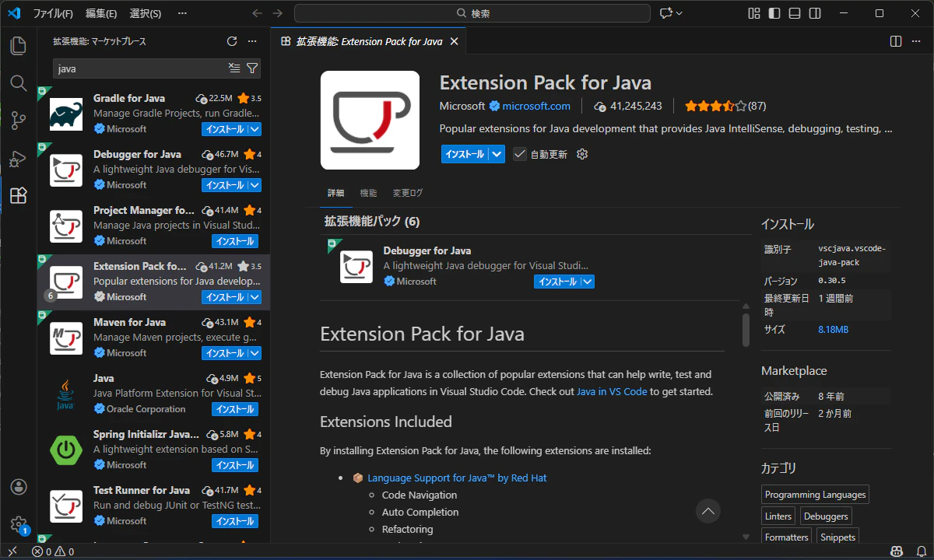This screenshot has height=560, width=934.
Task: Toggle the 自動更新 checkbox
Action: 520,154
